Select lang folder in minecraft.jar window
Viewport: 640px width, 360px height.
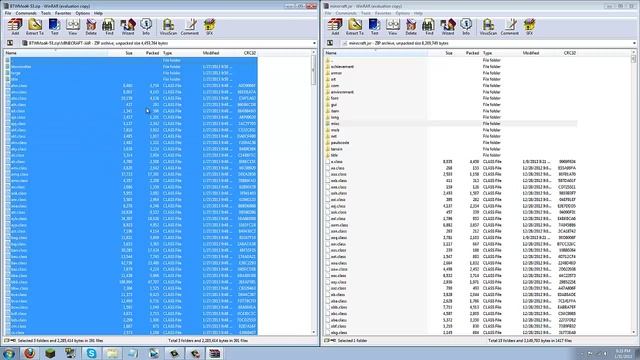[335, 117]
